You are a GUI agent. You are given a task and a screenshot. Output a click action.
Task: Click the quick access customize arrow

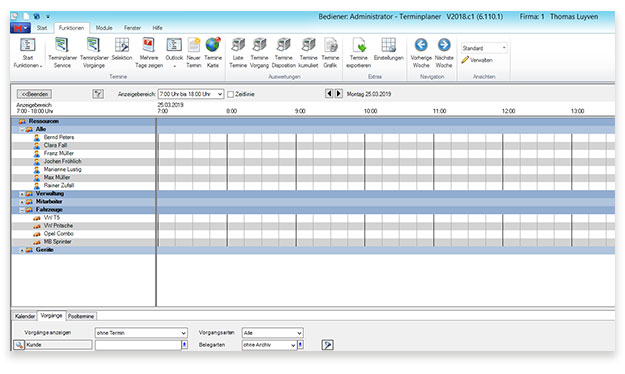(48, 16)
